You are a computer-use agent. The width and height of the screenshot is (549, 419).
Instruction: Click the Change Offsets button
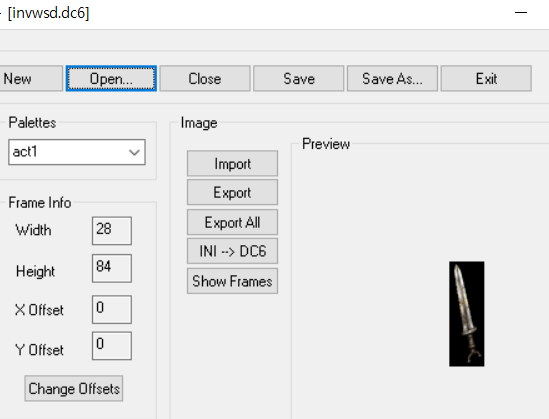[74, 389]
